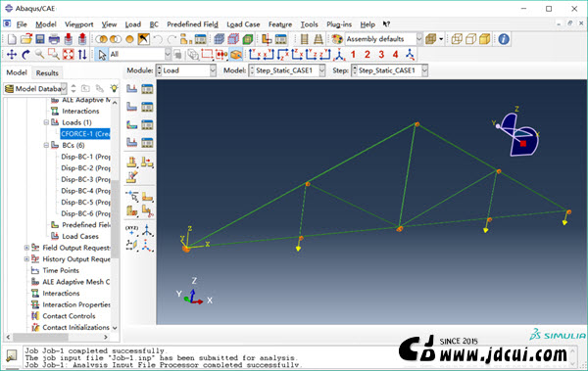Select the filled circle display icon
The width and height of the screenshot is (588, 371).
pos(129,39)
